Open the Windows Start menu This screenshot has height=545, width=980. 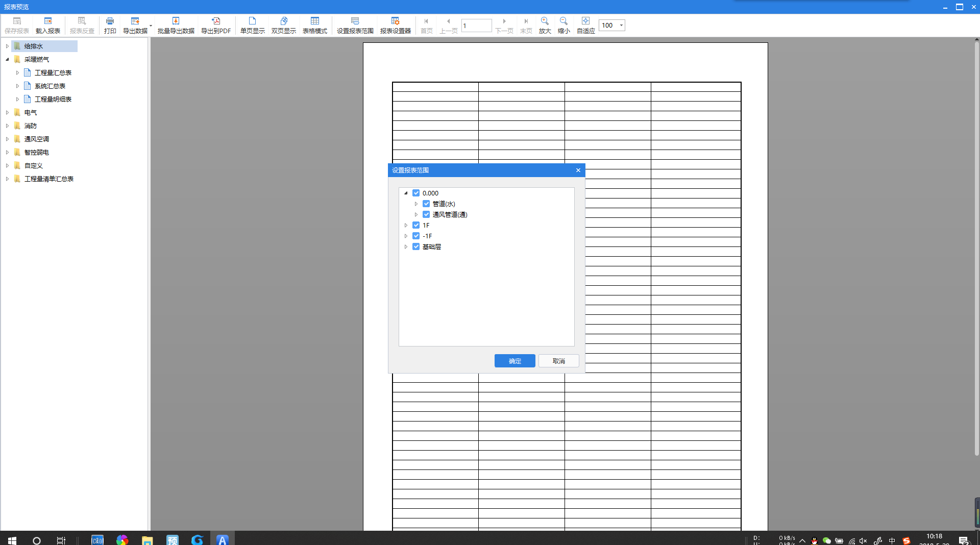coord(12,540)
